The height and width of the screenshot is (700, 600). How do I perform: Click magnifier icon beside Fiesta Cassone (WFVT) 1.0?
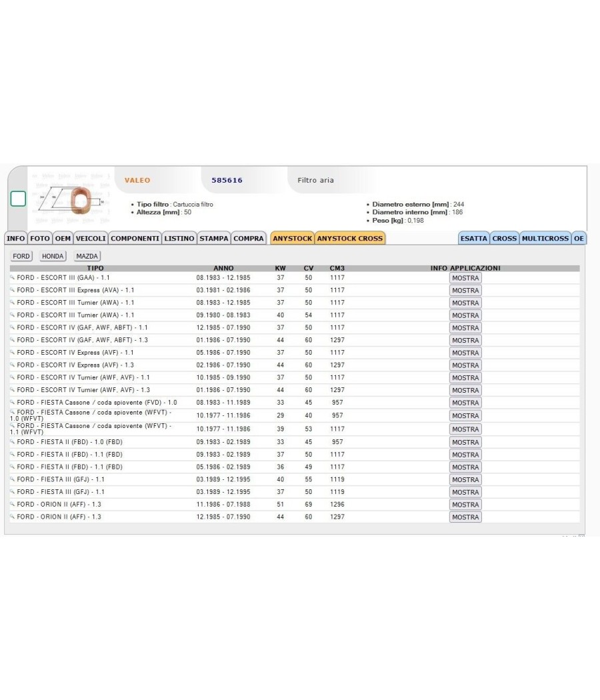[x=13, y=412]
